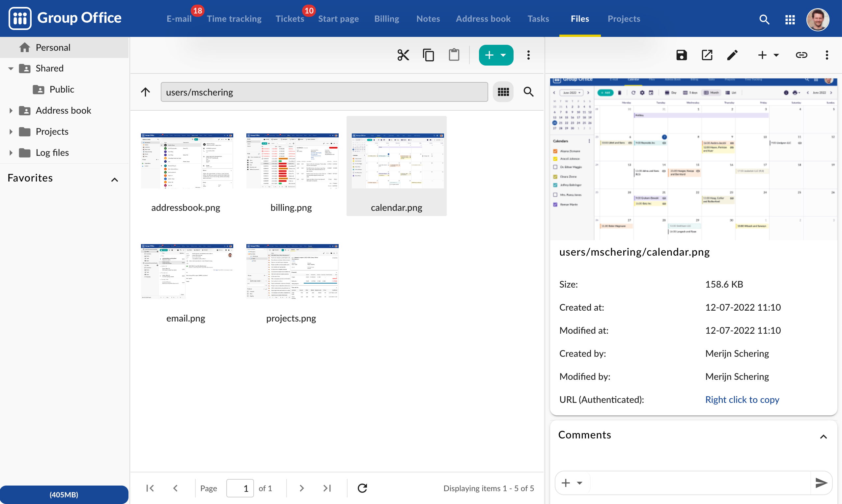The height and width of the screenshot is (504, 842).
Task: Switch to the Notes tab
Action: pos(428,19)
